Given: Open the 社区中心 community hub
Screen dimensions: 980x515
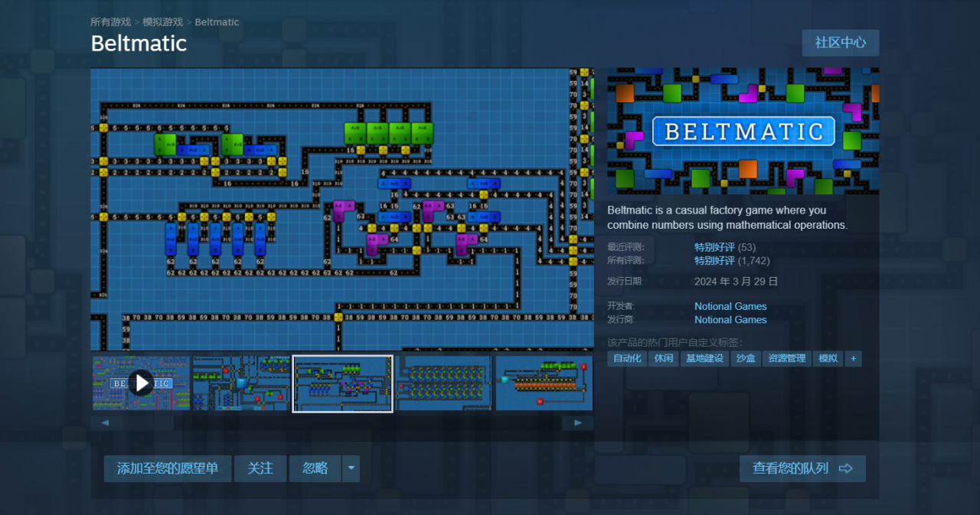Looking at the screenshot, I should pos(841,43).
